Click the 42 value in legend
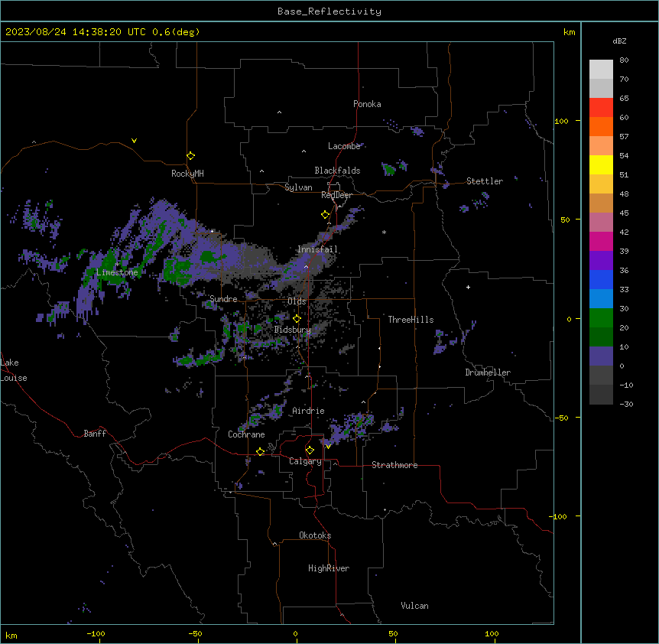This screenshot has width=659, height=644. click(x=624, y=232)
